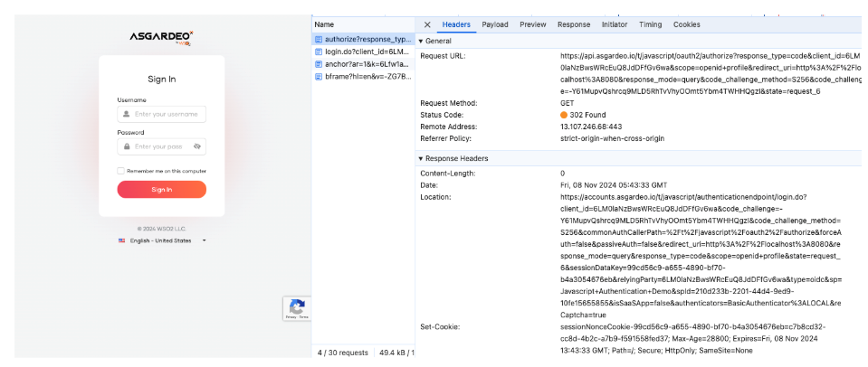This screenshot has height=367, width=868.
Task: Click the orange Sign In button
Action: 162,190
